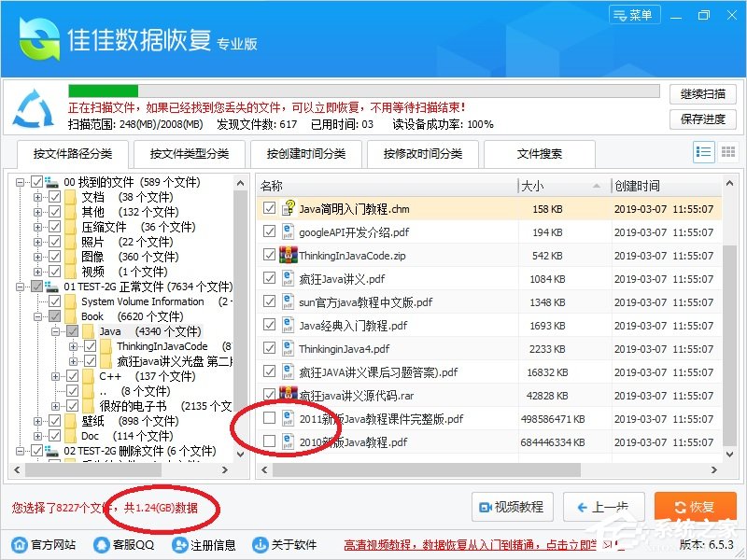The height and width of the screenshot is (560, 747).
Task: Check the 2011新版Java教程课件完整版.pdf checkbox
Action: click(x=269, y=418)
